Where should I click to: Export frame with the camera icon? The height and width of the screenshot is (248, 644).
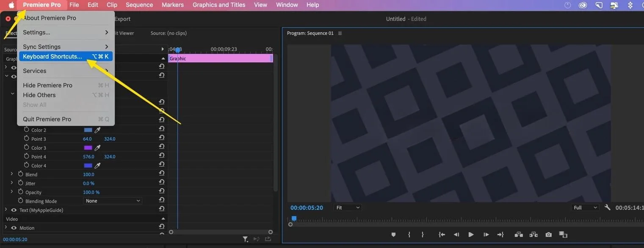(549, 234)
